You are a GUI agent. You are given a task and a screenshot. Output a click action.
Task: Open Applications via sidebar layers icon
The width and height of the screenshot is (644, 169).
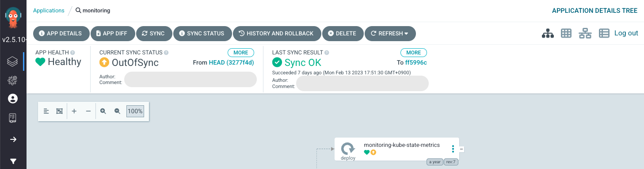pos(13,61)
